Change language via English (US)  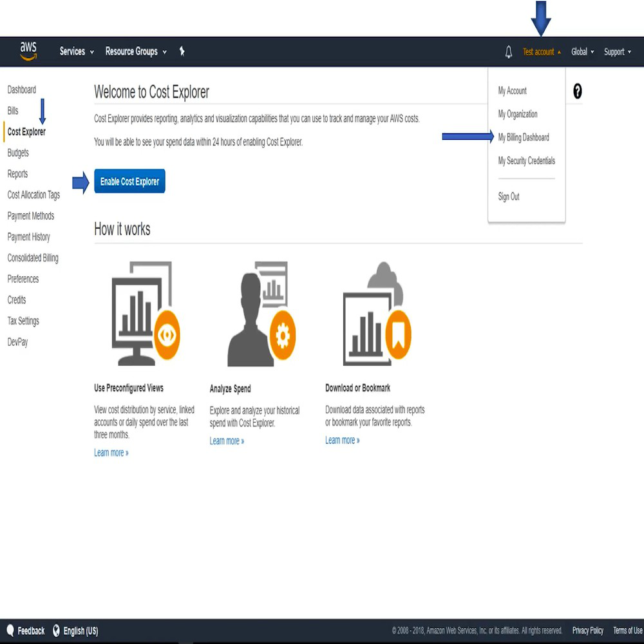coord(81,631)
